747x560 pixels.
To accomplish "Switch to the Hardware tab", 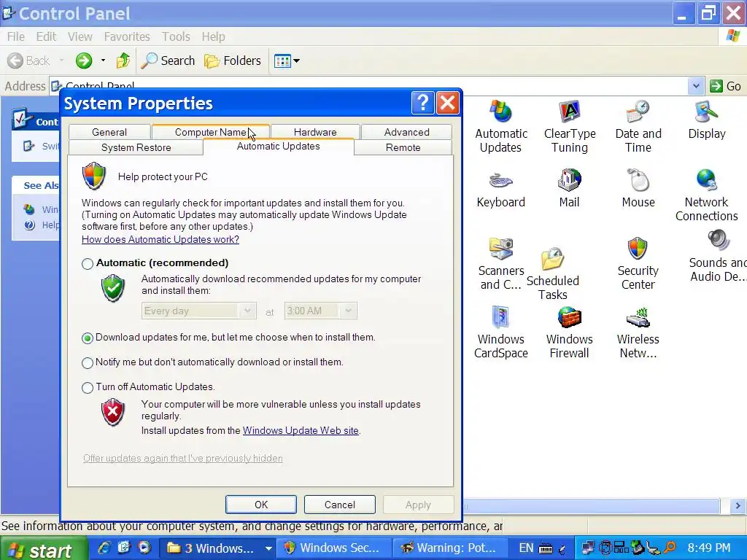I will coord(315,132).
